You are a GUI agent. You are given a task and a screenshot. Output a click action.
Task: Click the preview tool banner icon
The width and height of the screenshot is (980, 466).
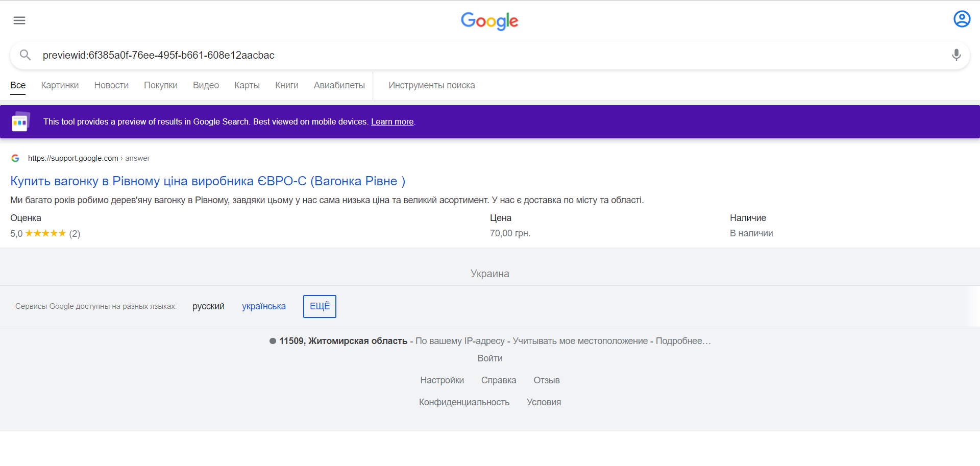(x=20, y=121)
